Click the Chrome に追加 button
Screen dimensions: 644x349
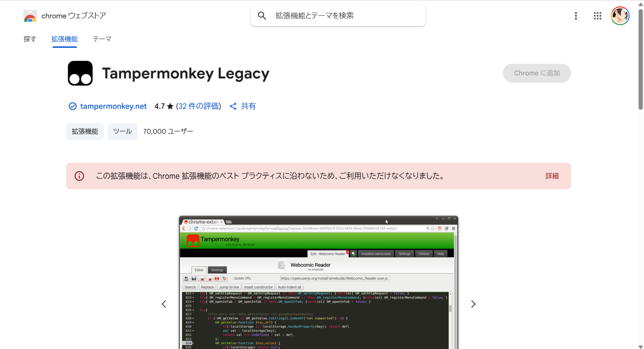pos(537,73)
